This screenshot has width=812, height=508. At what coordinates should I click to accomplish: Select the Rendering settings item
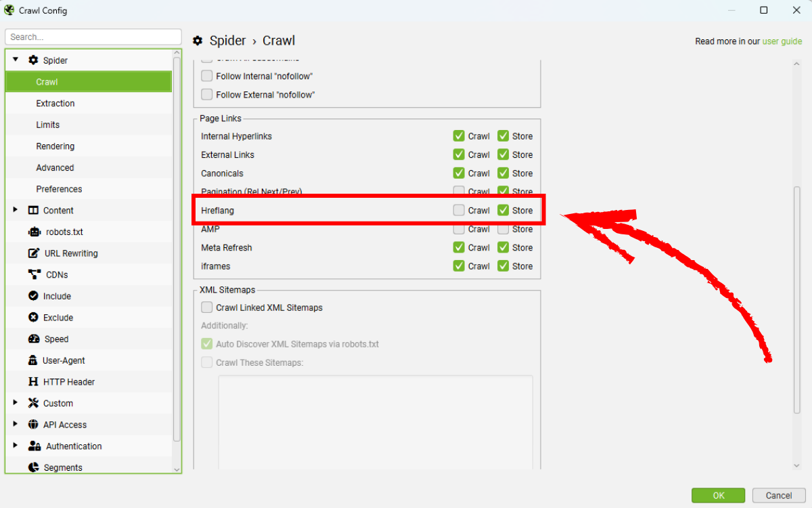pos(55,146)
